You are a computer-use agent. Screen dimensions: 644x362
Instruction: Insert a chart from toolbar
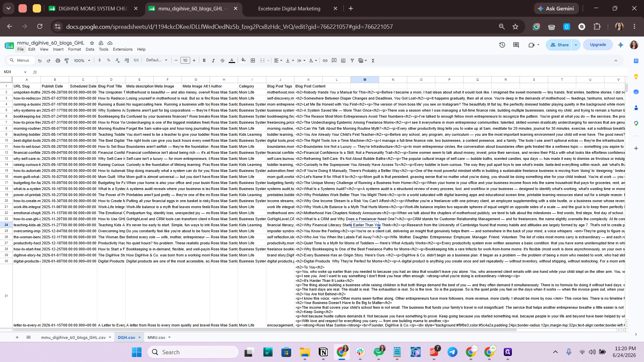coord(343,60)
